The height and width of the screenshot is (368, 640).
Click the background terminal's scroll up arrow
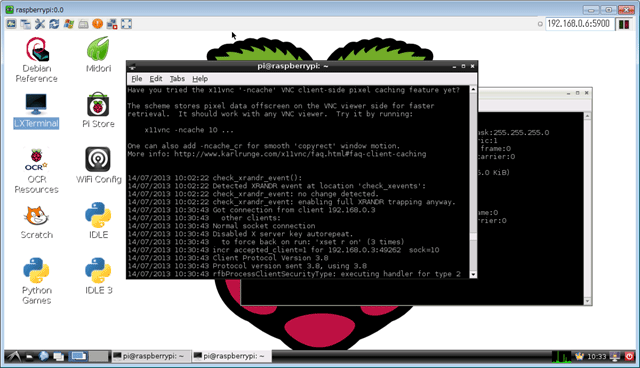(587, 116)
